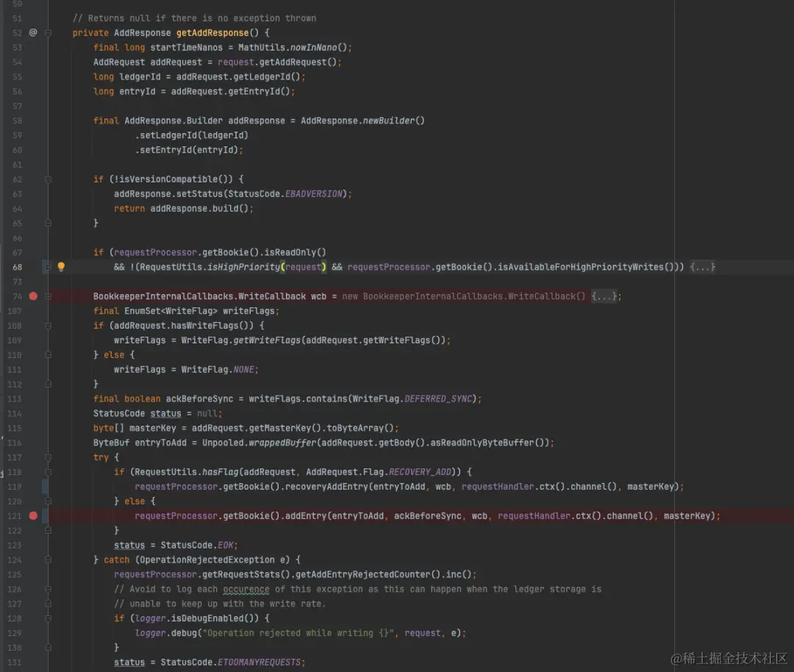This screenshot has height=672, width=794.
Task: Click getMasterKey().toByteArray() call
Action: click(x=321, y=429)
